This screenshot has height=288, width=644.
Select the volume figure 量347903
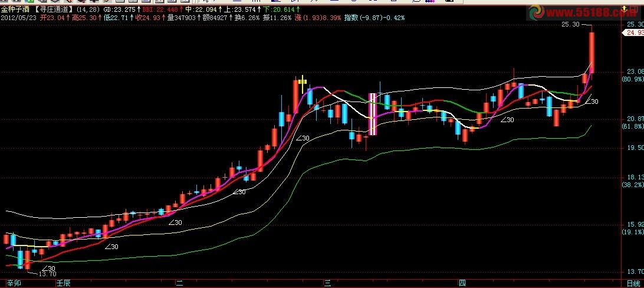(x=182, y=18)
